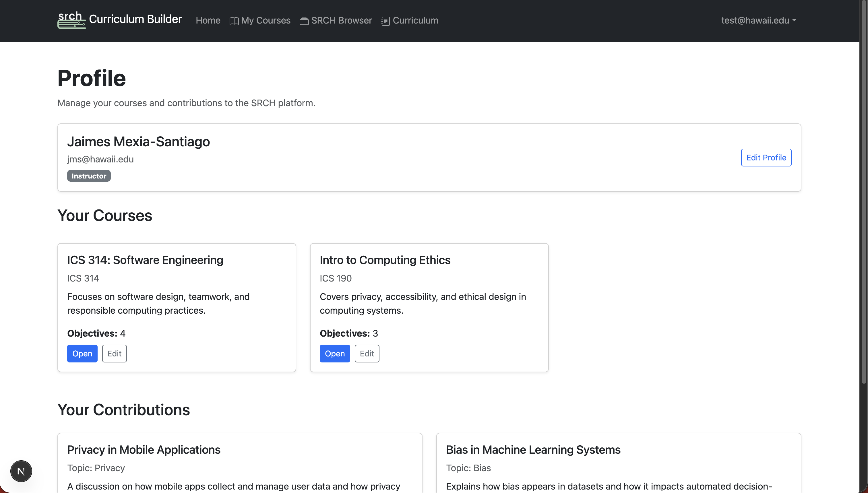Expand the test@hawaii.edu account dropdown

pos(755,20)
